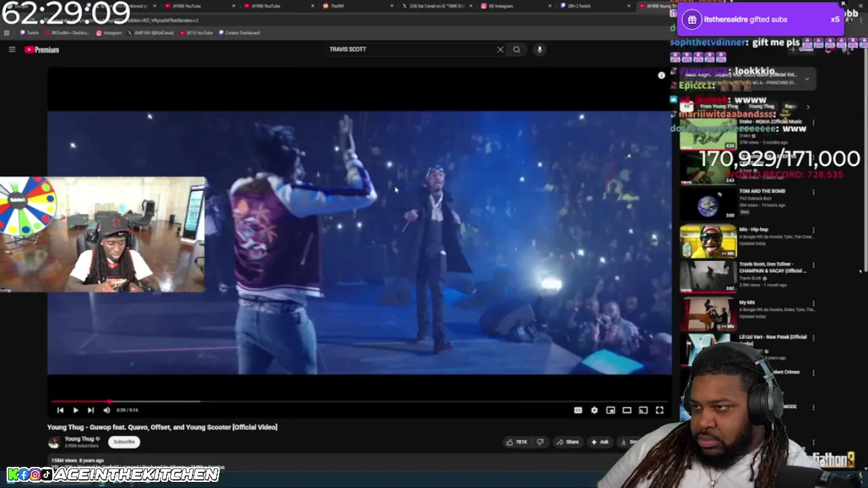Open the Mix - Hip-hop thumbnail
868x488 pixels.
[x=708, y=241]
